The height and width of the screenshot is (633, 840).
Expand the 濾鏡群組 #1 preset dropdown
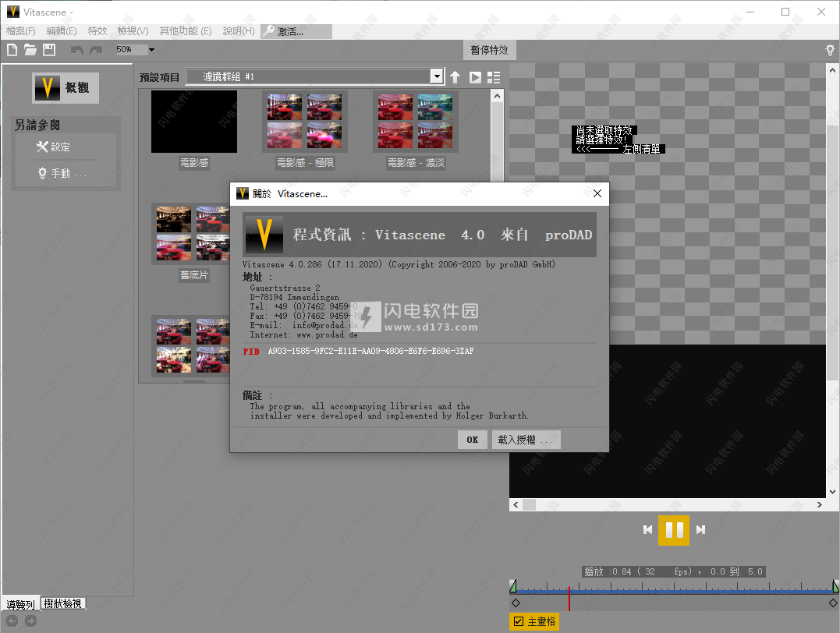click(437, 76)
